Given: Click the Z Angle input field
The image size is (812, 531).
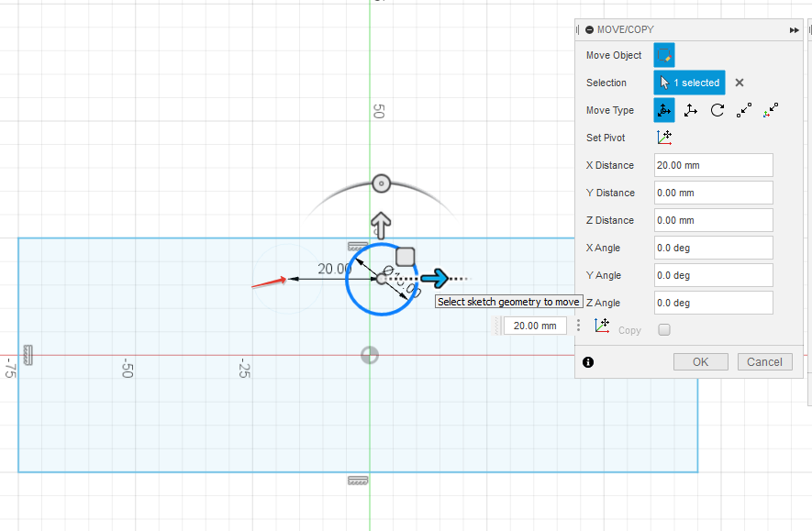Looking at the screenshot, I should coord(713,303).
